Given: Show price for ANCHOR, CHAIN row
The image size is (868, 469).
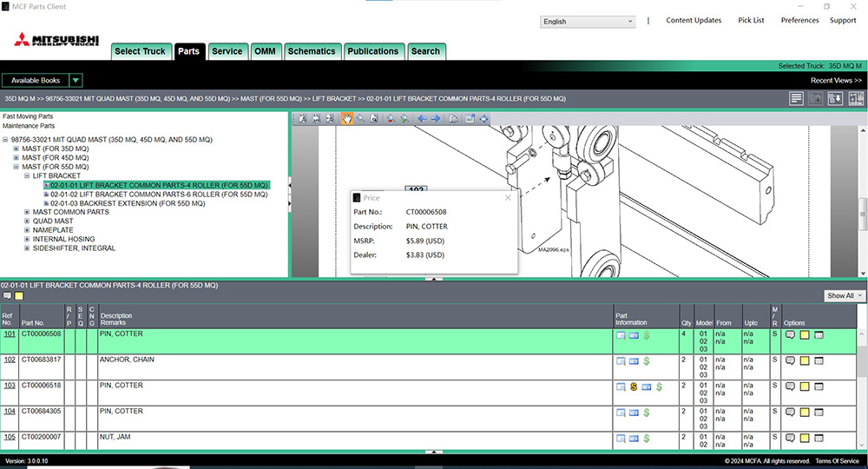Looking at the screenshot, I should 647,361.
